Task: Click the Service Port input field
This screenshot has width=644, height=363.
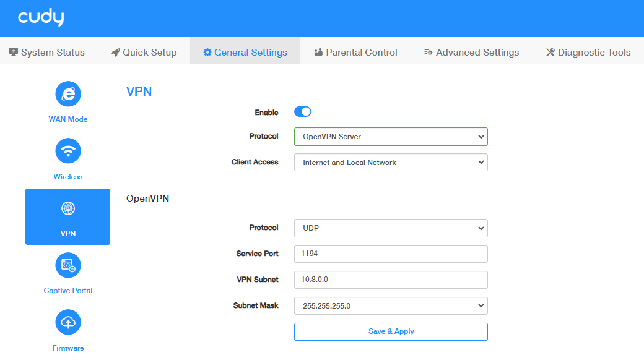Action: point(391,254)
